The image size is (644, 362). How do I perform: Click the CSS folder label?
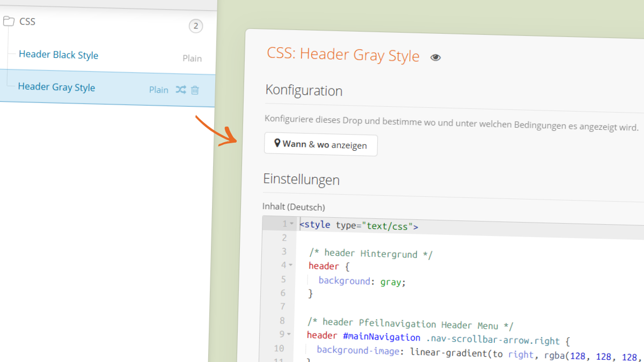coord(27,21)
